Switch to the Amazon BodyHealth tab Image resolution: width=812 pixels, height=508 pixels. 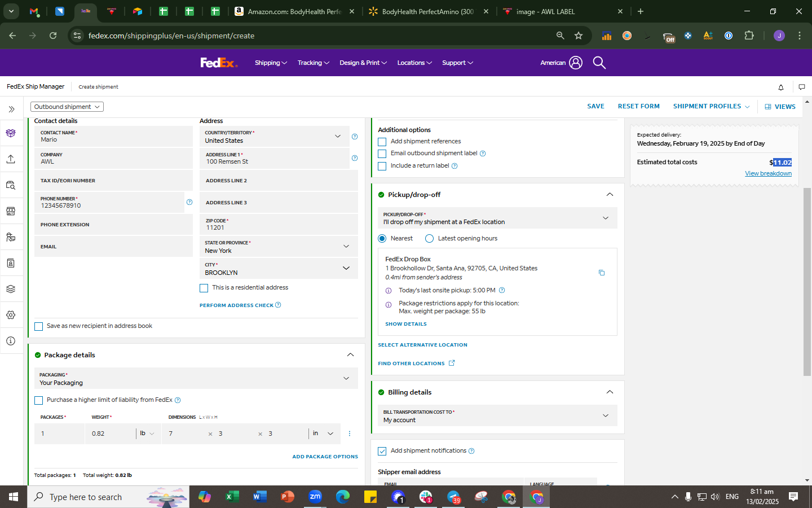(294, 11)
